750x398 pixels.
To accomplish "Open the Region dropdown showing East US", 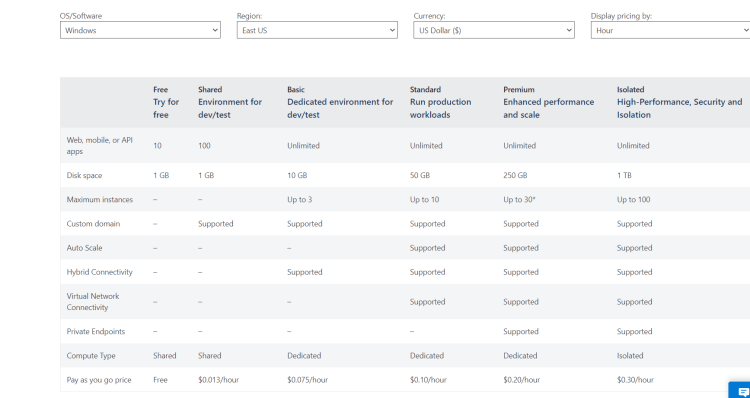I will 317,30.
